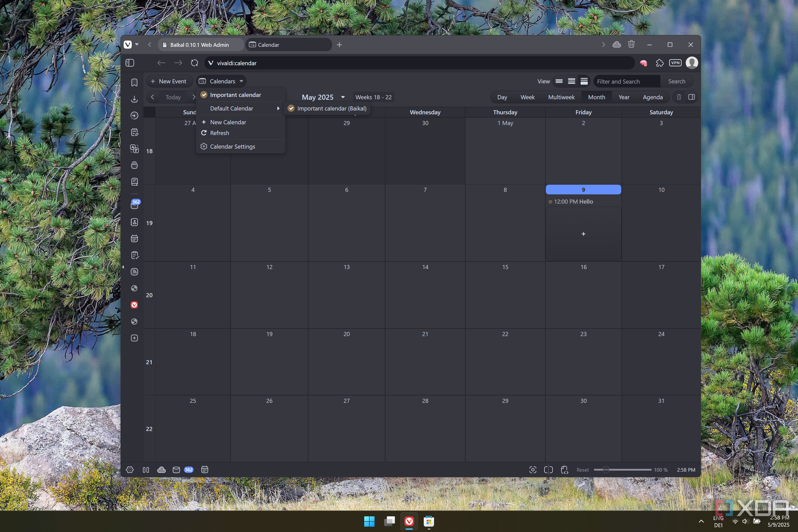Create a New Event
The height and width of the screenshot is (532, 798).
pyautogui.click(x=169, y=81)
